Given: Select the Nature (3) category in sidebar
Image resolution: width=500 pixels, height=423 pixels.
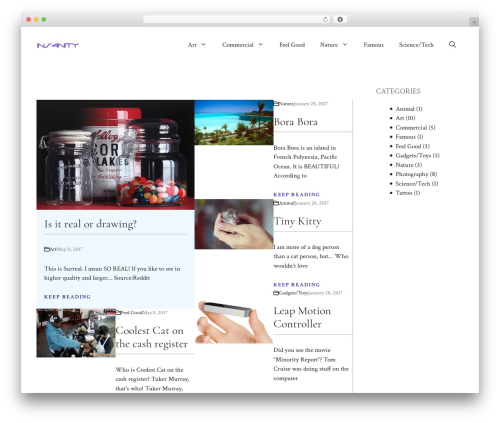Looking at the screenshot, I should [x=409, y=165].
